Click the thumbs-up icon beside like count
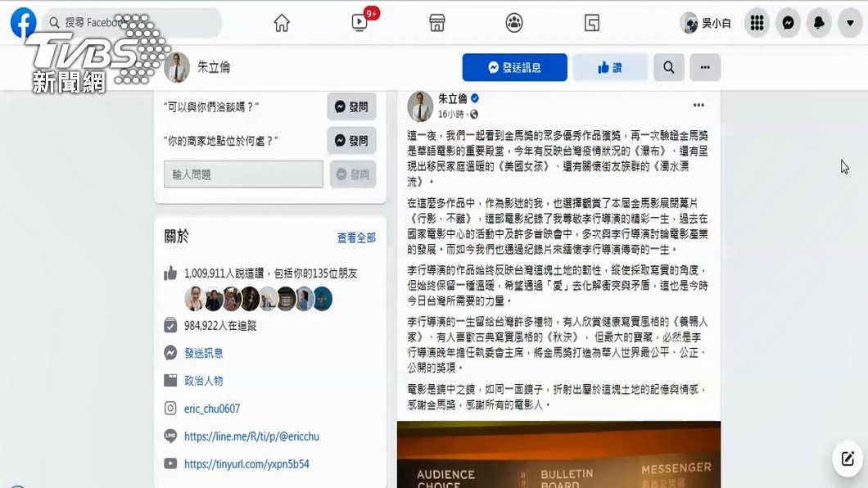Viewport: 868px width, 488px height. [x=170, y=273]
